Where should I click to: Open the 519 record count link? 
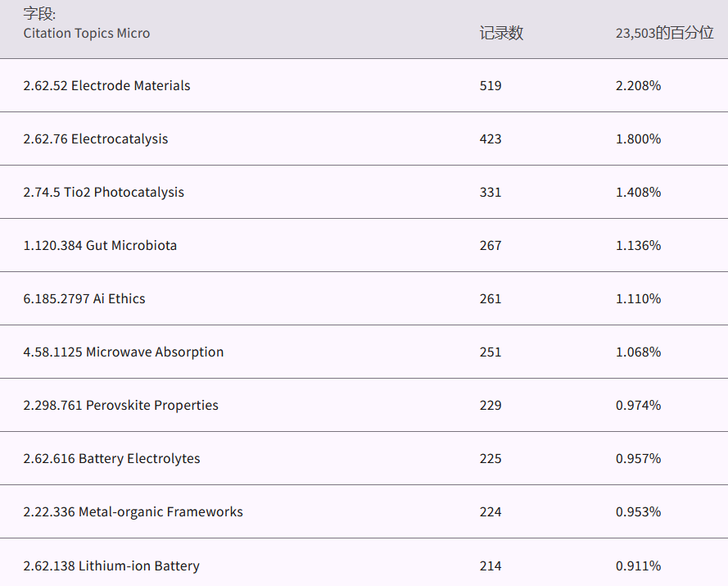(491, 86)
